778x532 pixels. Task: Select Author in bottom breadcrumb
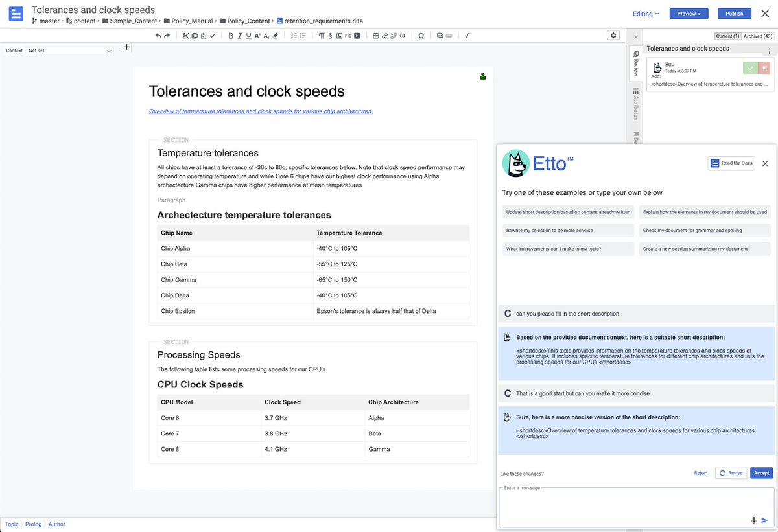click(x=57, y=524)
